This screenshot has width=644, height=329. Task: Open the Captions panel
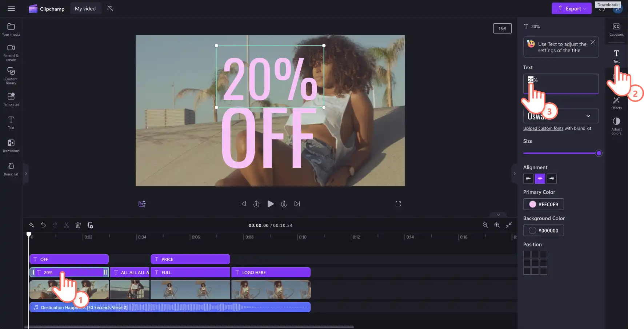616,29
